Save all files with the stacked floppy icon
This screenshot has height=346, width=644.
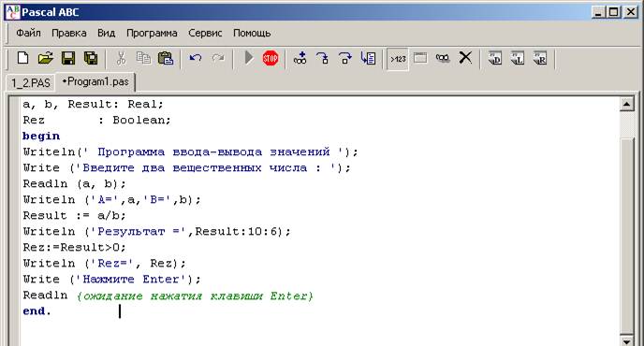point(91,58)
